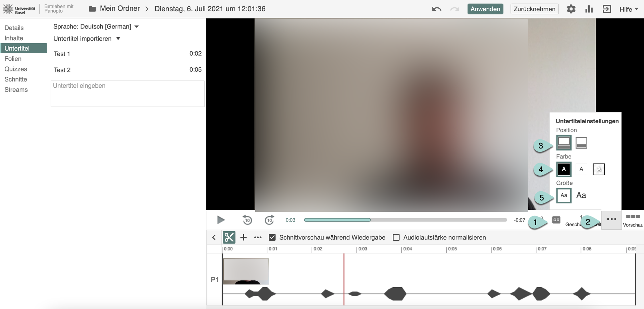Rewind 10 seconds with the back icon
The width and height of the screenshot is (644, 309).
tap(247, 220)
